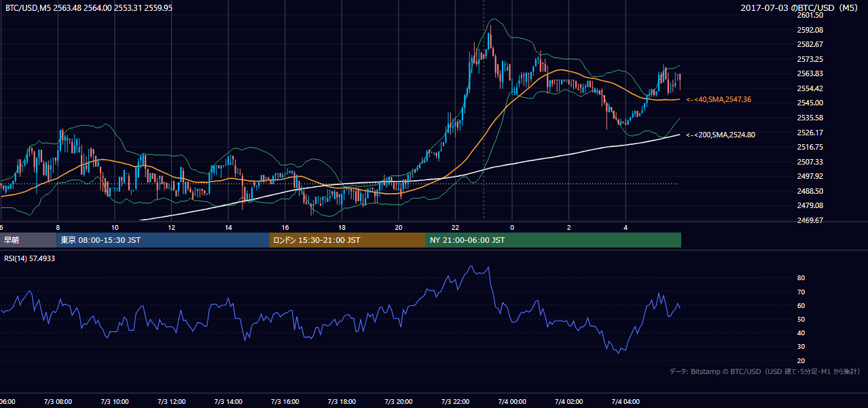
Task: Click RSI axis level 70
Action: pyautogui.click(x=801, y=292)
